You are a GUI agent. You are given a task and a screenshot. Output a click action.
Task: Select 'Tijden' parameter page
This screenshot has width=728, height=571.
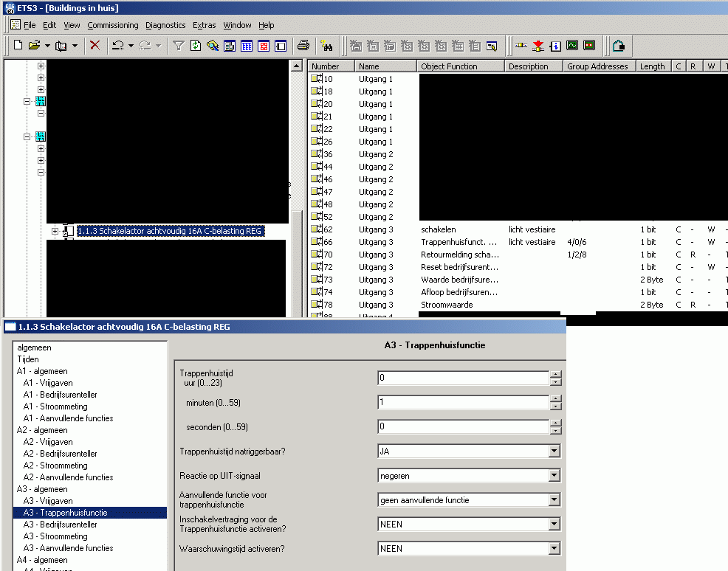[28, 359]
